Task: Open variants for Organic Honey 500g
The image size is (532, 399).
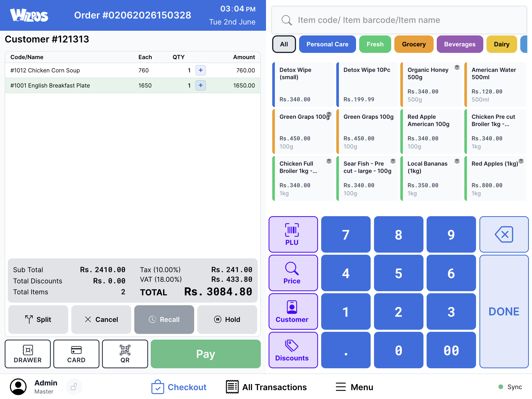Action: click(x=457, y=67)
